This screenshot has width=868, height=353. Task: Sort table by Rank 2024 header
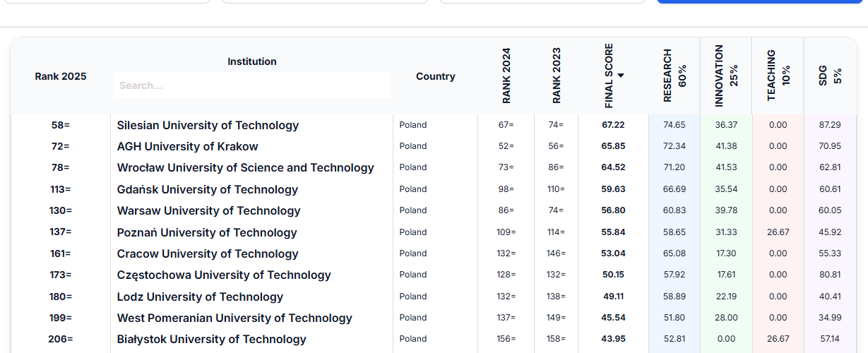[x=506, y=76]
